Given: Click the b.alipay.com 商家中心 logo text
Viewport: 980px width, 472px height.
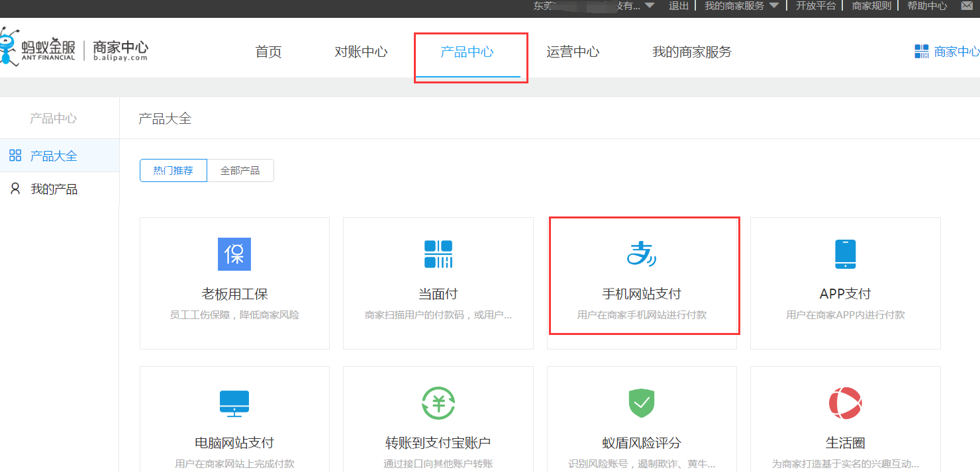Looking at the screenshot, I should pos(120,51).
